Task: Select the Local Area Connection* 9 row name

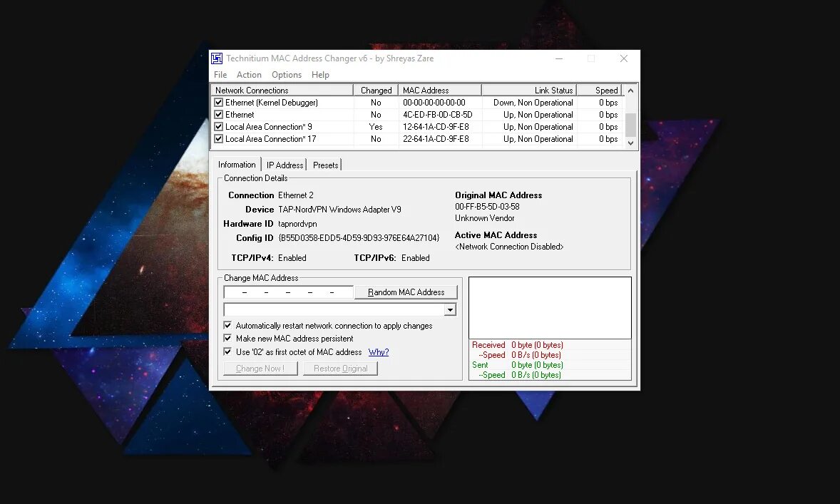Action: pyautogui.click(x=268, y=127)
